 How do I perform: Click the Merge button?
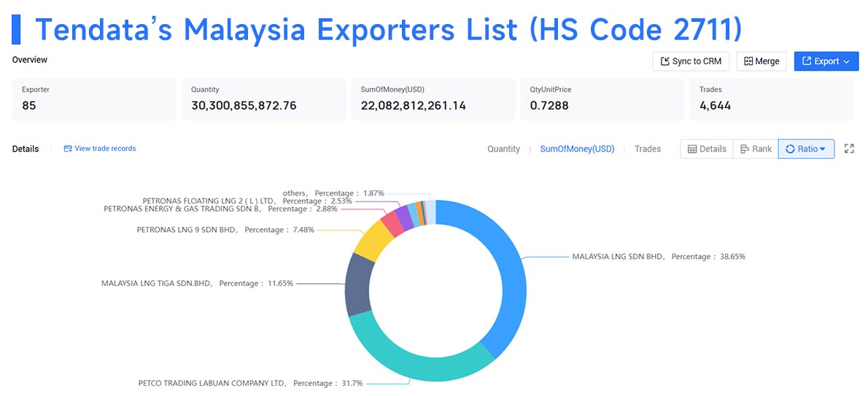point(762,61)
